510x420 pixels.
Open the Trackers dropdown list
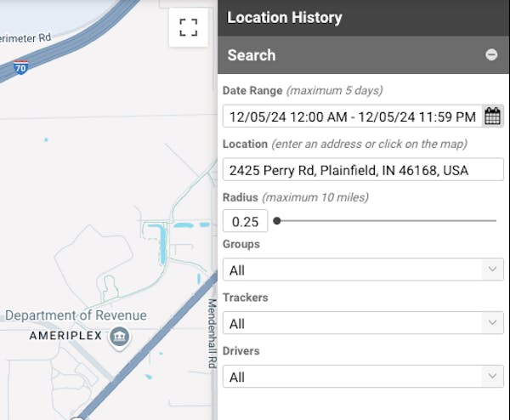362,323
